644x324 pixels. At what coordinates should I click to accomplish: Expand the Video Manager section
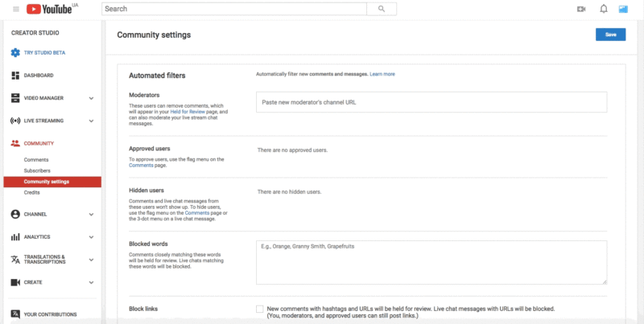click(x=91, y=98)
